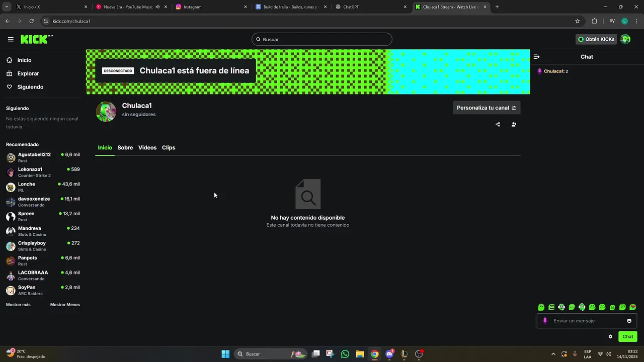
Task: Open taskbar clock 03:22 date panel
Action: [627, 354]
